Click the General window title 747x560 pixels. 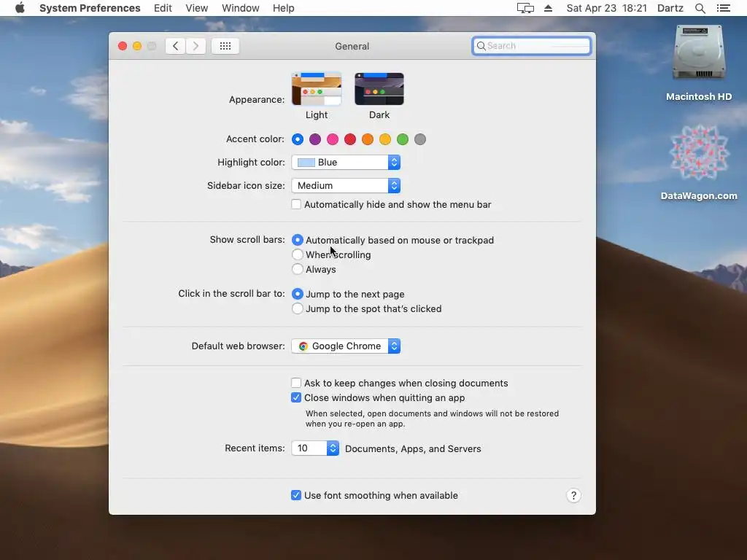[x=352, y=46]
